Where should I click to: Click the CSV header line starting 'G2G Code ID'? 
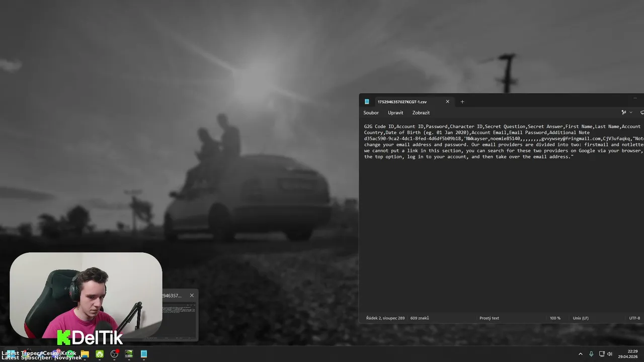coord(502,126)
